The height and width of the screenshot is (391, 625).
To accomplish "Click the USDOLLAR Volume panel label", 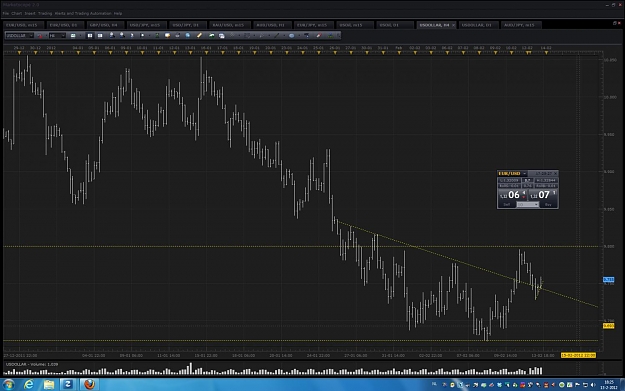I will click(32, 364).
